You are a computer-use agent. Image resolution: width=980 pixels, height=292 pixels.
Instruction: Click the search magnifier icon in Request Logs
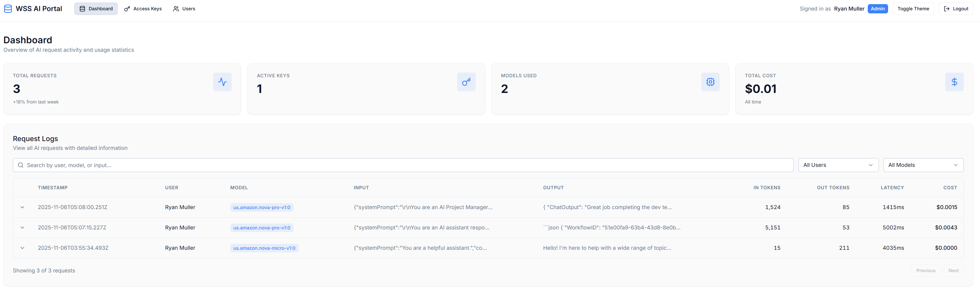(21, 165)
